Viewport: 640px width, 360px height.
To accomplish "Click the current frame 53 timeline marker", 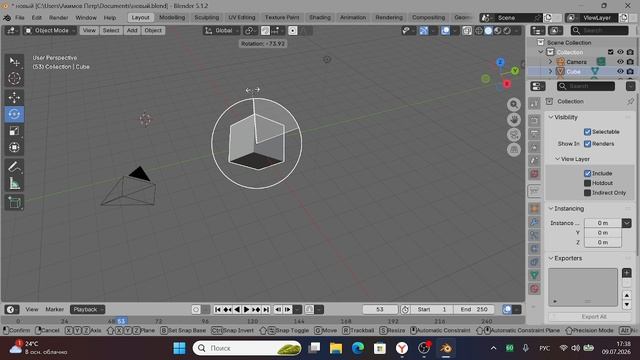I will tap(121, 321).
